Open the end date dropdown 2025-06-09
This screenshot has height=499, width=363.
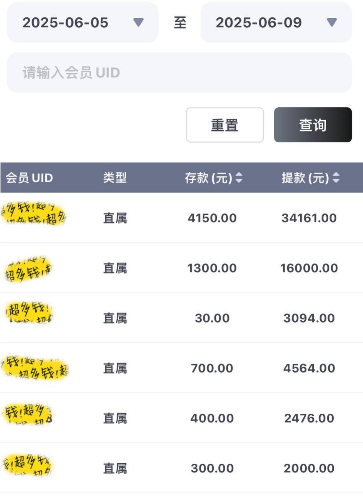[276, 22]
